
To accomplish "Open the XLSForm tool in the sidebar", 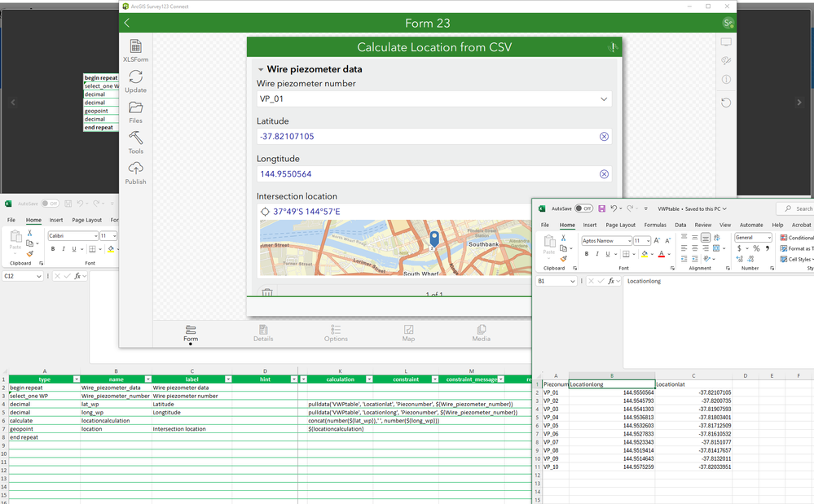I will tap(135, 50).
